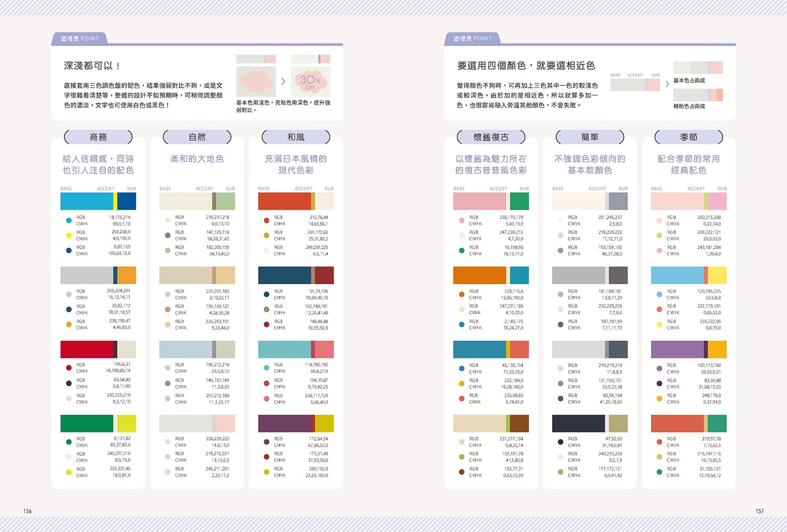The width and height of the screenshot is (787, 532).
Task: Pick the brown dot beside RGB 132,77,31
Action: click(462, 472)
